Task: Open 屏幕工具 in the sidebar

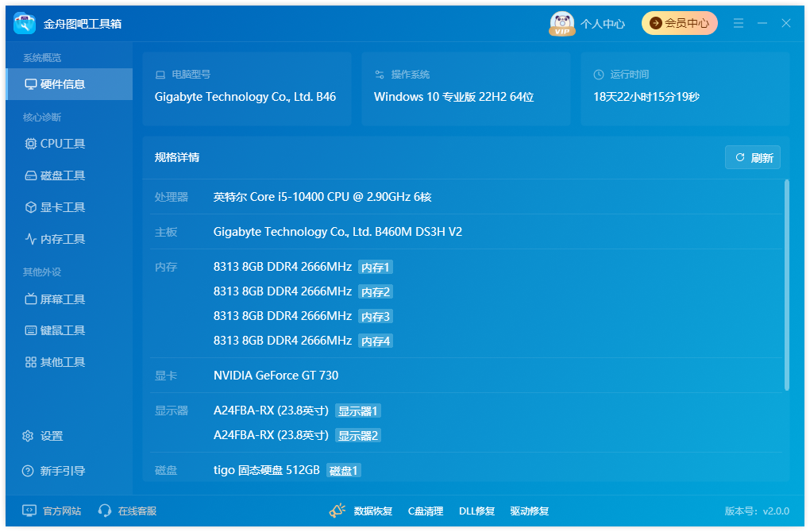Action: (69, 299)
